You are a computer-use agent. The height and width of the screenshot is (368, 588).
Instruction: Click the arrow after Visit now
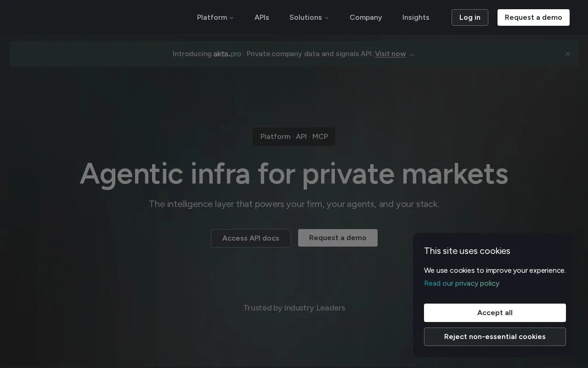[x=412, y=54]
